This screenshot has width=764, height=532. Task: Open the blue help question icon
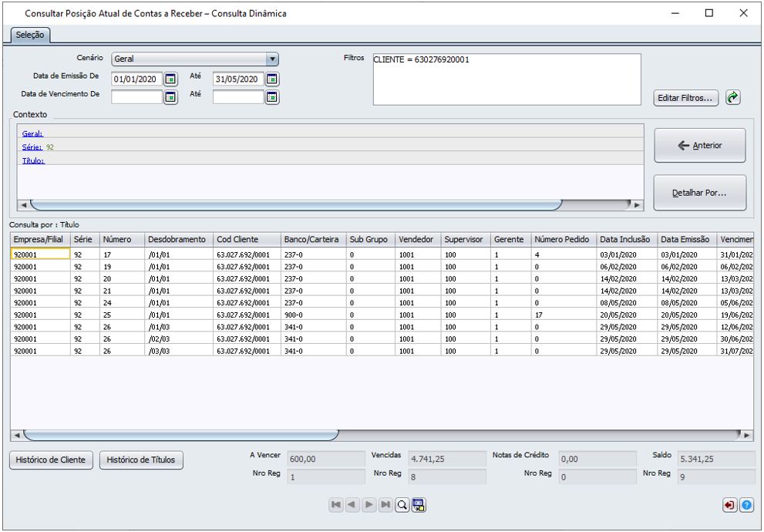(746, 505)
